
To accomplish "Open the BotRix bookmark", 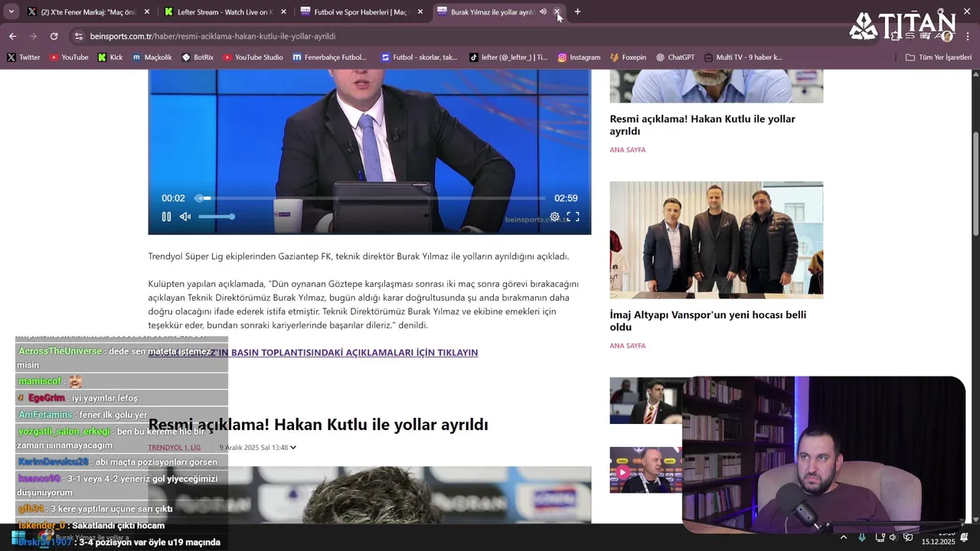I will click(198, 57).
